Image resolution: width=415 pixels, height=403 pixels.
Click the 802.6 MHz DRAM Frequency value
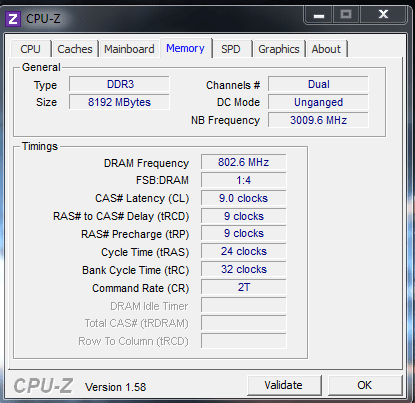244,162
